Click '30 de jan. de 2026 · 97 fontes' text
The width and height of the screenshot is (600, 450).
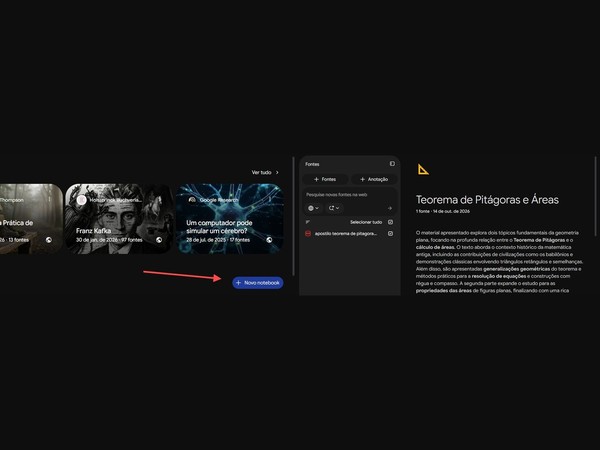[x=109, y=240]
